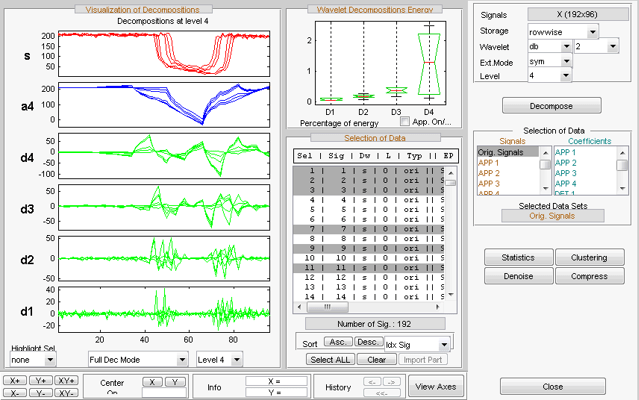
Task: Open the Statistics tool
Action: point(518,257)
